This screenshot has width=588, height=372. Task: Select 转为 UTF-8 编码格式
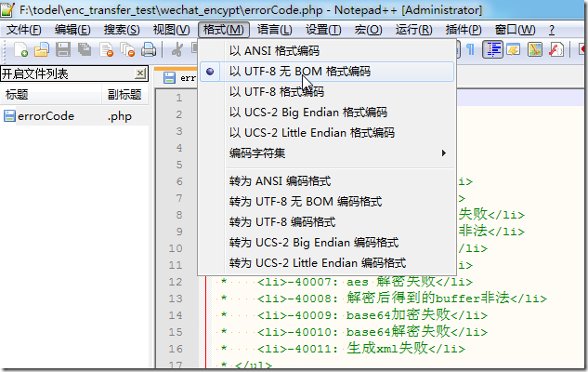click(x=327, y=222)
